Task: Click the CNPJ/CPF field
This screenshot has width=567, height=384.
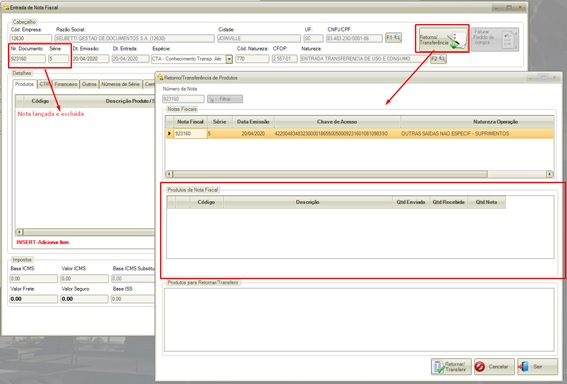Action: 354,38
